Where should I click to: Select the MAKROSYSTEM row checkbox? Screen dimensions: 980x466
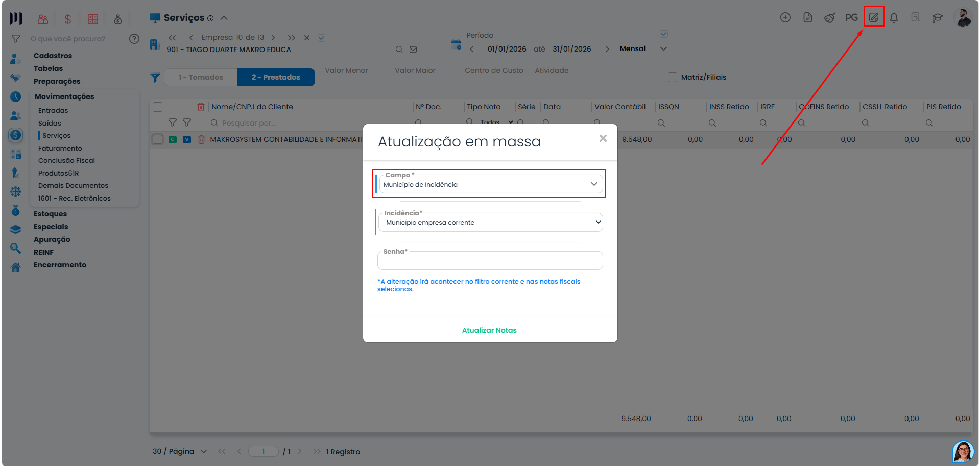click(158, 139)
